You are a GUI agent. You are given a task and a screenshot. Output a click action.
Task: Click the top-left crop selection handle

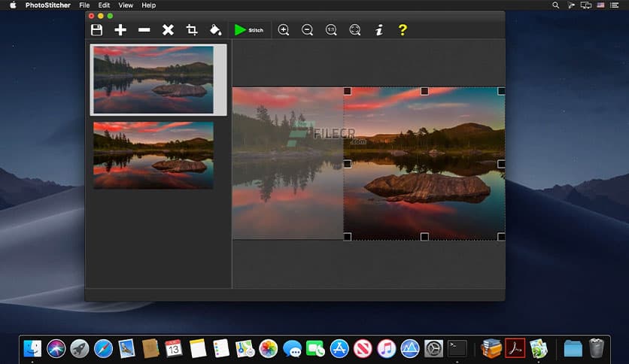click(x=348, y=92)
